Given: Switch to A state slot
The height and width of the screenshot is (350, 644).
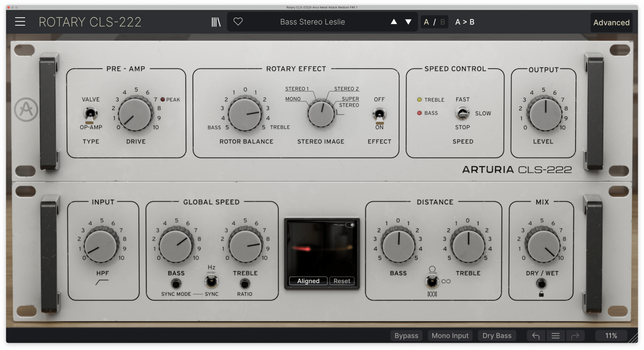Looking at the screenshot, I should pos(426,22).
